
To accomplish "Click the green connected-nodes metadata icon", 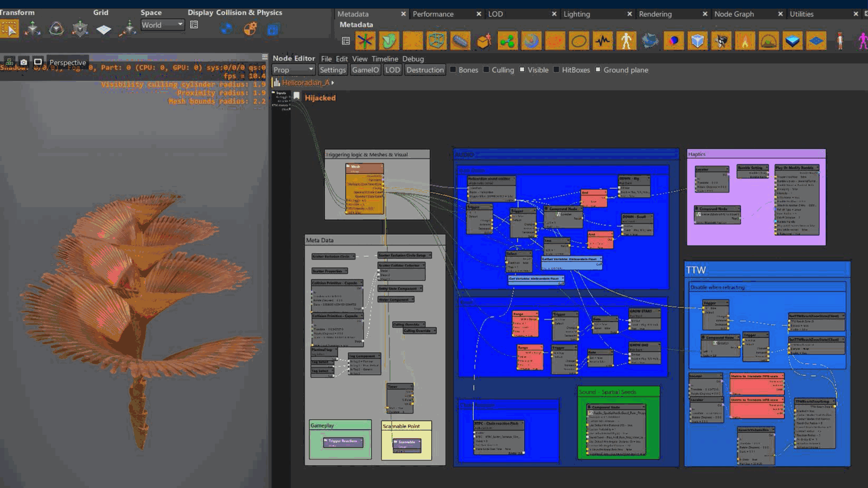I will 507,41.
